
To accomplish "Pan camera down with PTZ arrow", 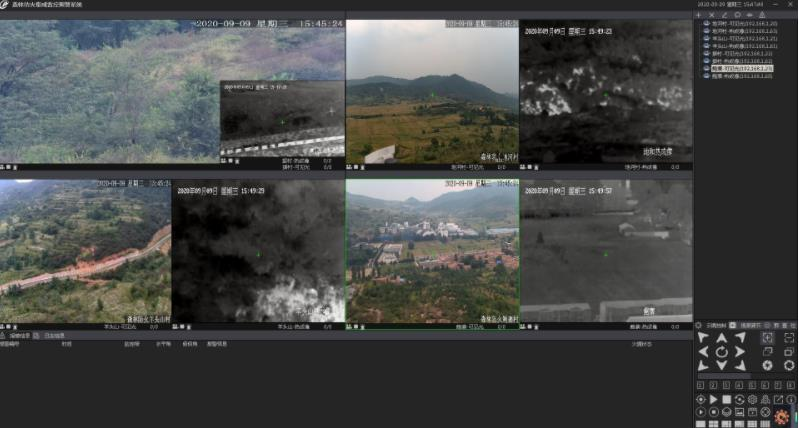I will coord(722,365).
